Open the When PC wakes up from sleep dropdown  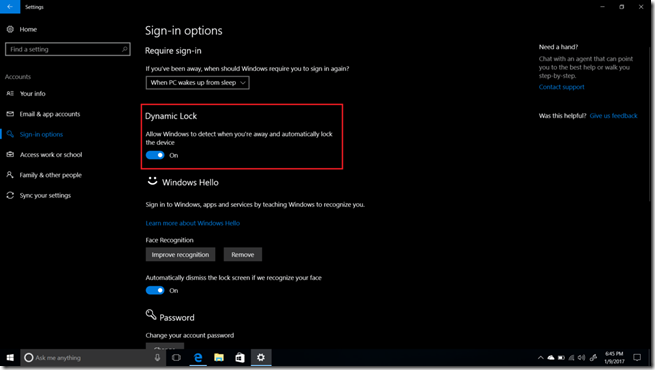198,83
